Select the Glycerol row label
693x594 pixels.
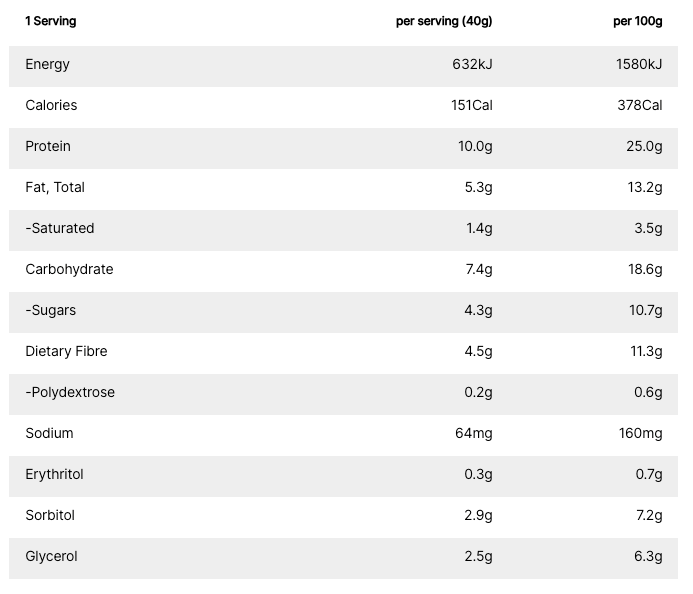(x=51, y=556)
